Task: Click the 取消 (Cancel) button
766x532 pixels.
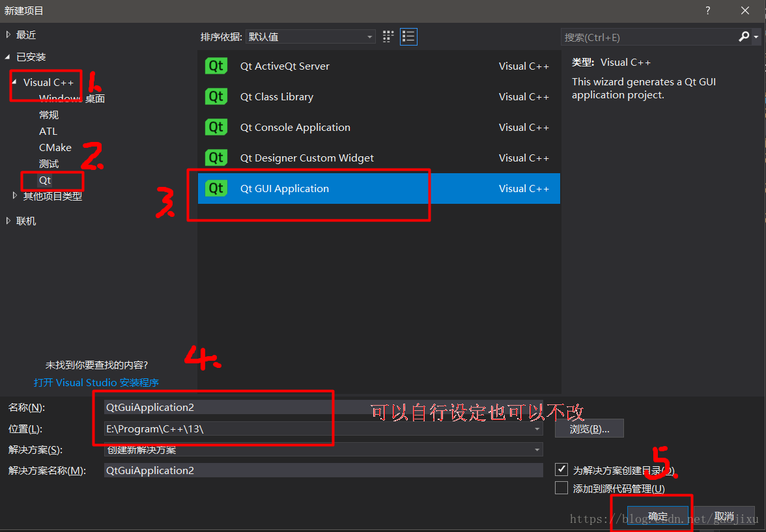Action: (x=724, y=516)
